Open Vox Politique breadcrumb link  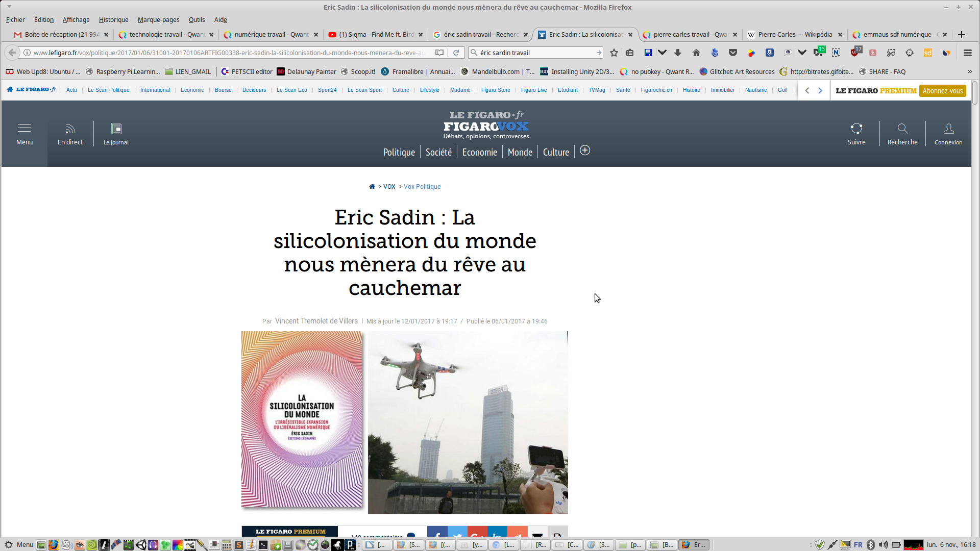pos(422,187)
